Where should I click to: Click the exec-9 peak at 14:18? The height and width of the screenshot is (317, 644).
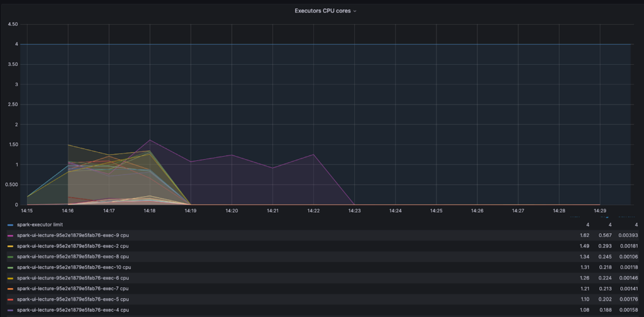click(x=150, y=140)
